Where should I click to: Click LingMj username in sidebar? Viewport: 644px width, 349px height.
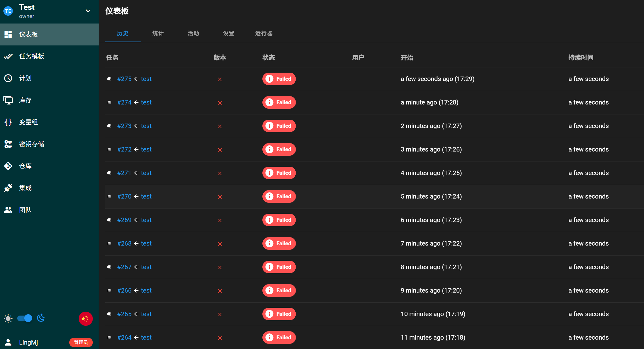coord(28,342)
